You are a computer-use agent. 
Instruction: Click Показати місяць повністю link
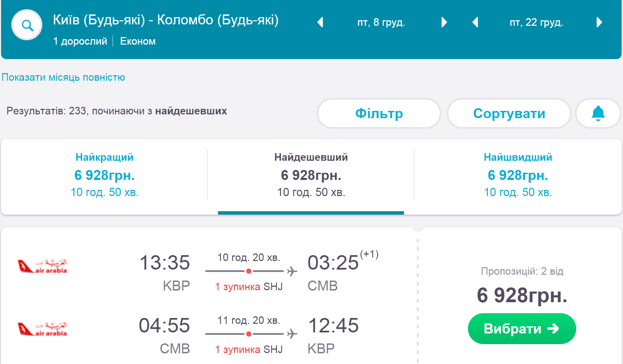tap(63, 77)
